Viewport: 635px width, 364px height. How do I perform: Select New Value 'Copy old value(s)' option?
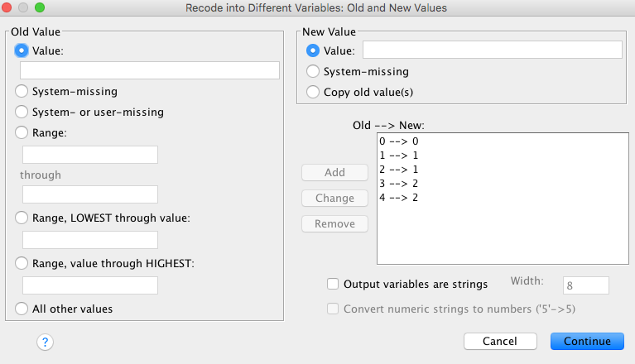pos(313,92)
